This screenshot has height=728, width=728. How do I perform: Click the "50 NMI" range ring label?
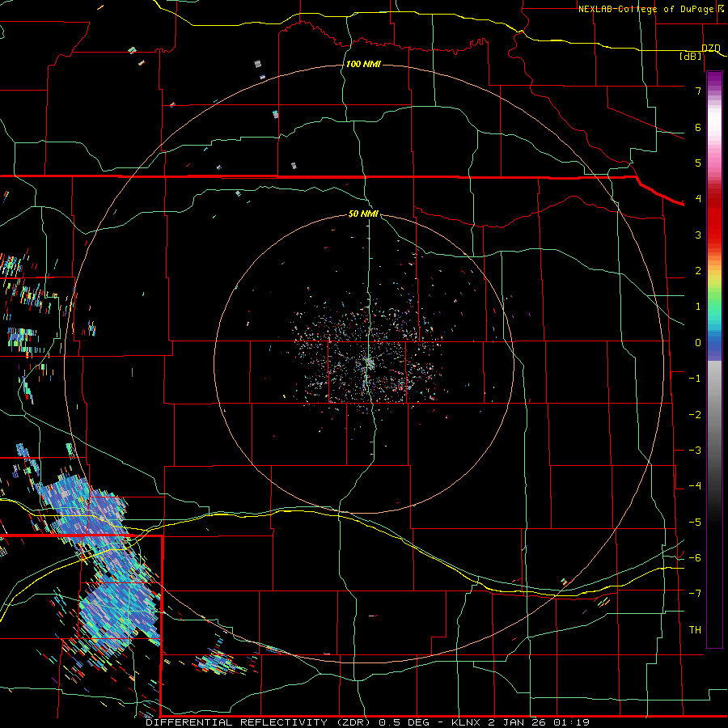pyautogui.click(x=363, y=214)
